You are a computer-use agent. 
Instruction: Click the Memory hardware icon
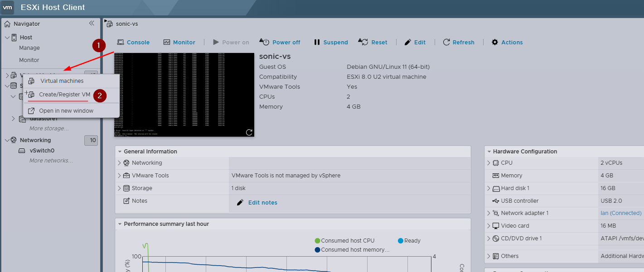(496, 176)
